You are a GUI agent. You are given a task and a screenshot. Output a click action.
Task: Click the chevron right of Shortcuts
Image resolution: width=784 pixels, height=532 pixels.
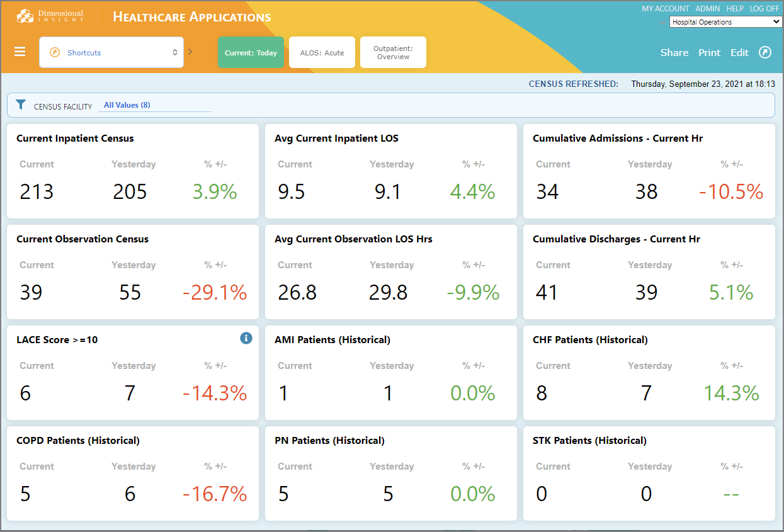pos(190,52)
